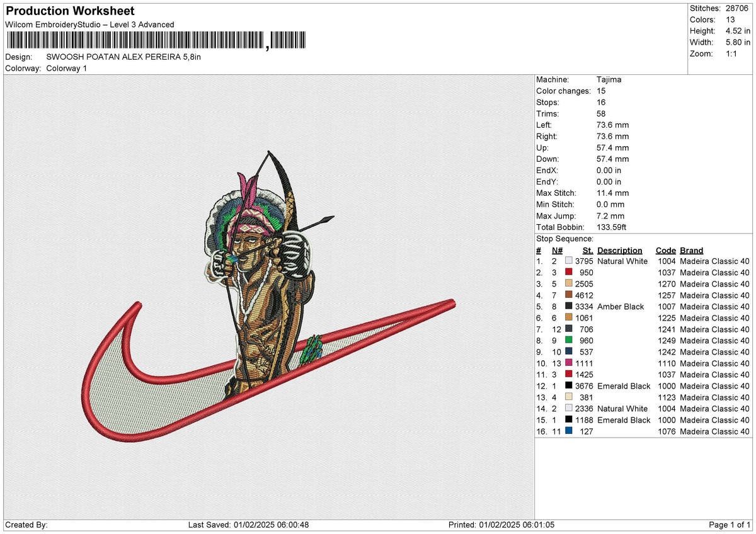Click the Natural White swatch in stop 1
The width and height of the screenshot is (756, 534).
click(x=569, y=261)
